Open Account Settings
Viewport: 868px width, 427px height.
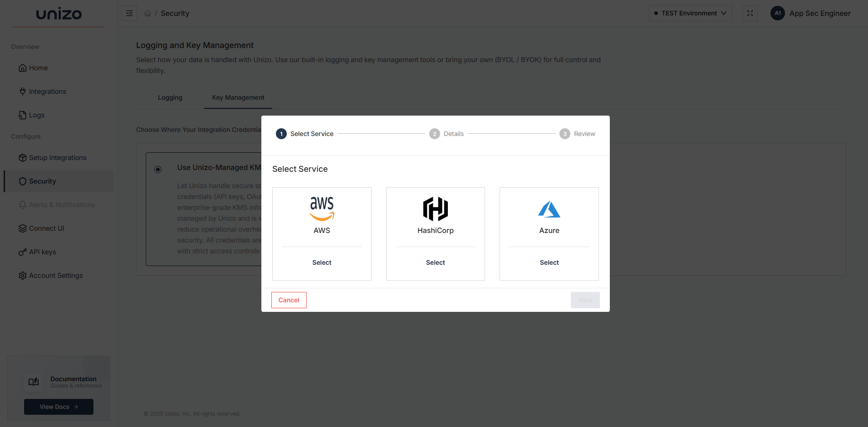(55, 275)
